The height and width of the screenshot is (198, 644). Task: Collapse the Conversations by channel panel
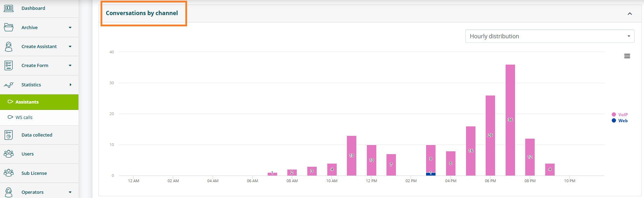[630, 14]
